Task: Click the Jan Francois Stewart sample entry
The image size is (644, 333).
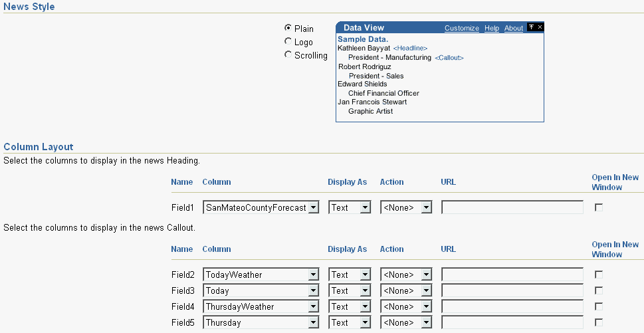Action: coord(372,102)
